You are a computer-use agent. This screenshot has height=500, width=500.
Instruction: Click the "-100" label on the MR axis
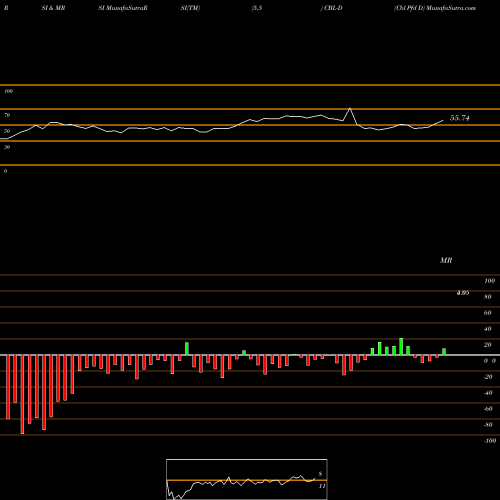(x=490, y=441)
